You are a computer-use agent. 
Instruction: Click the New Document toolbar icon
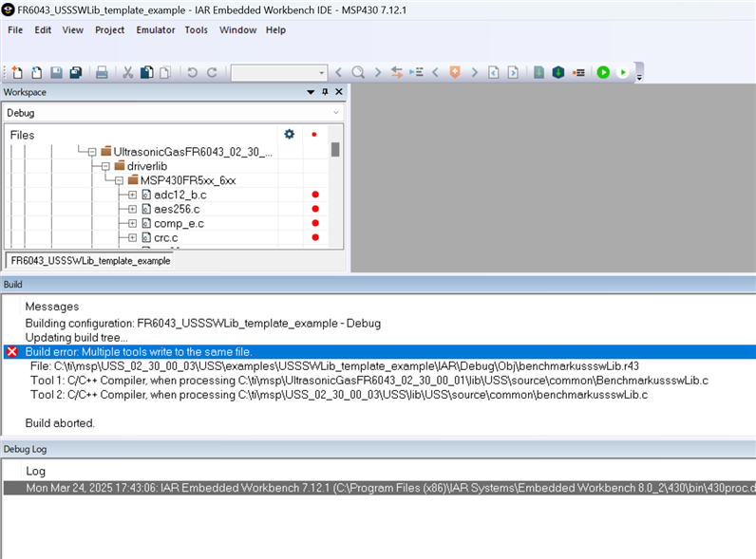[x=17, y=72]
